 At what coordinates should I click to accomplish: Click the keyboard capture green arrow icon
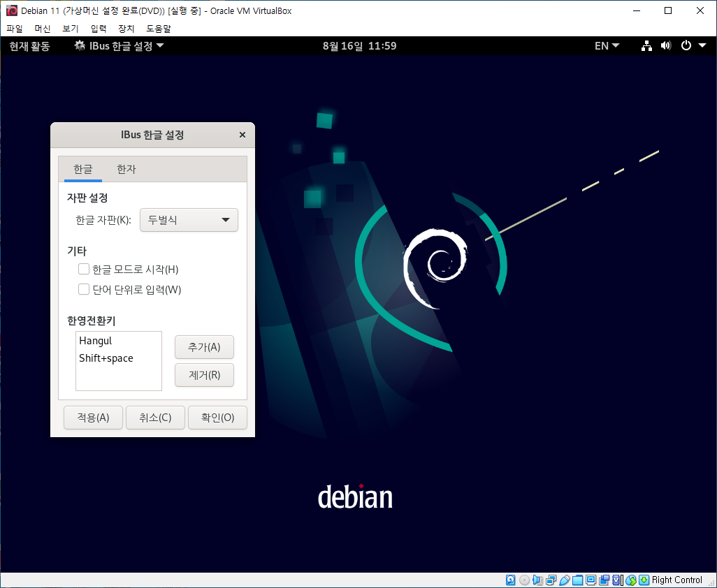coord(644,580)
